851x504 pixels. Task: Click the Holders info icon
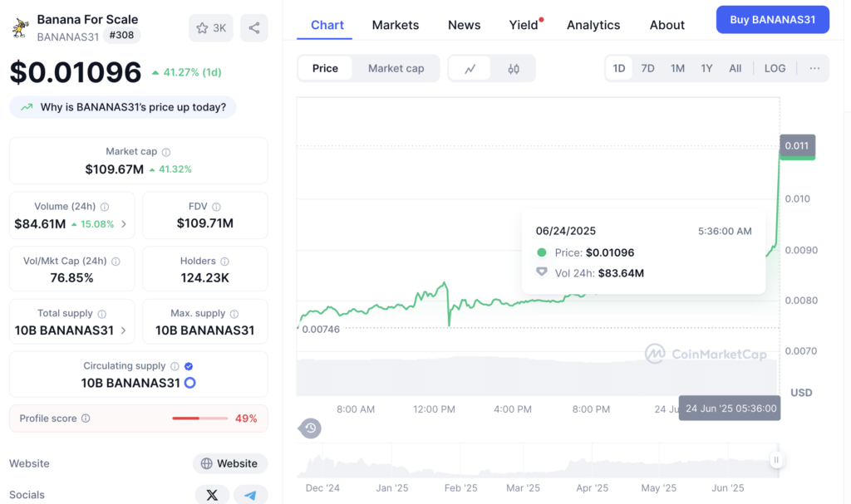point(224,262)
